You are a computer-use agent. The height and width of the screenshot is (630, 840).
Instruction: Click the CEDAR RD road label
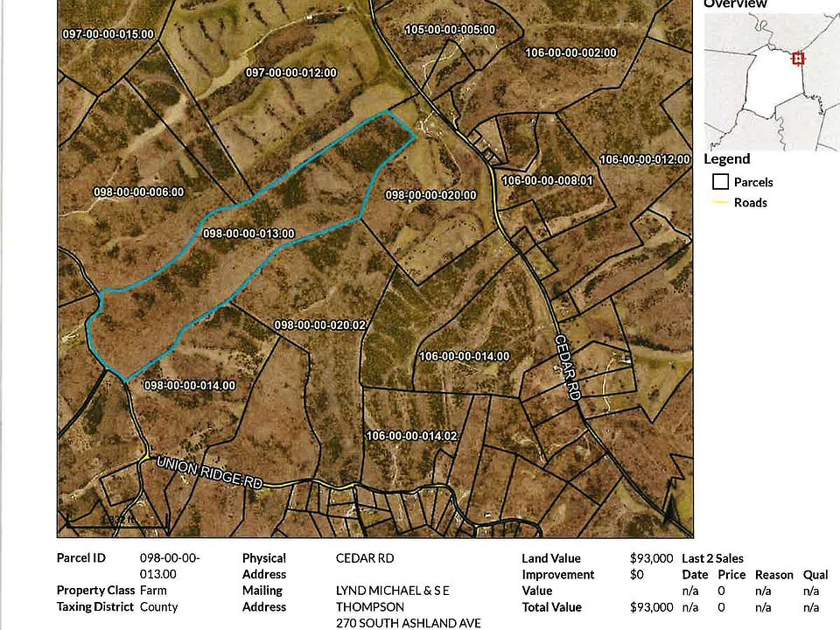click(567, 367)
